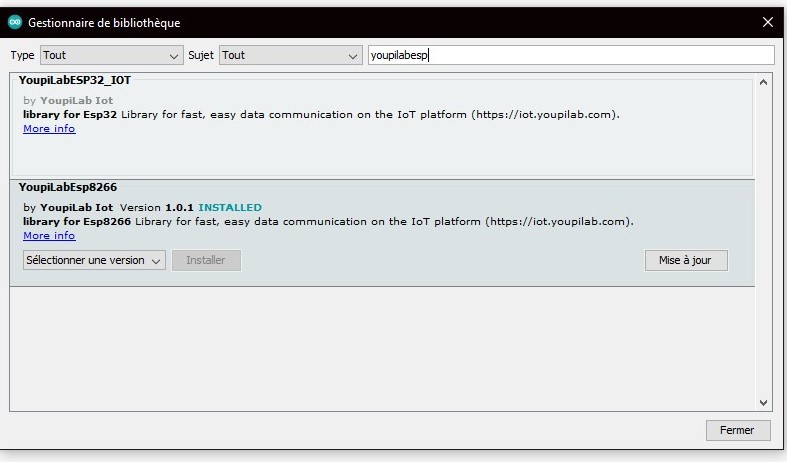Select the YoupiLabEsp8266 library entry title

coord(68,187)
